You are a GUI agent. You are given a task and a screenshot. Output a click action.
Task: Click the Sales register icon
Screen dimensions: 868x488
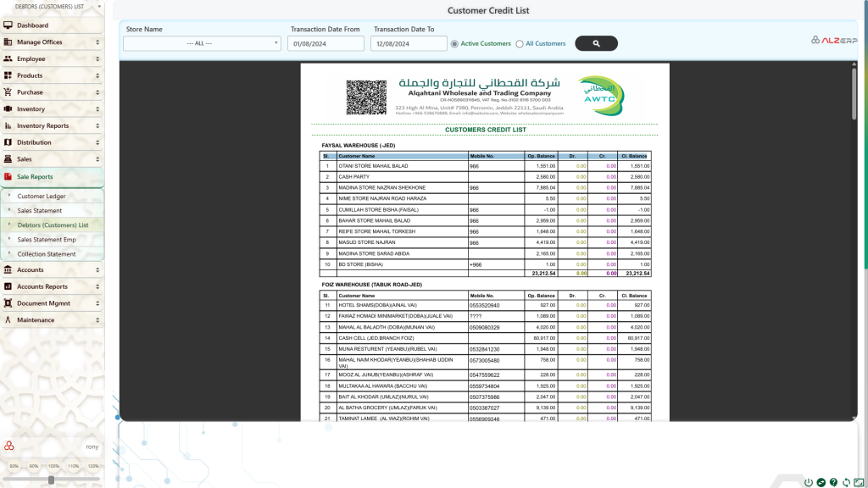coord(8,158)
